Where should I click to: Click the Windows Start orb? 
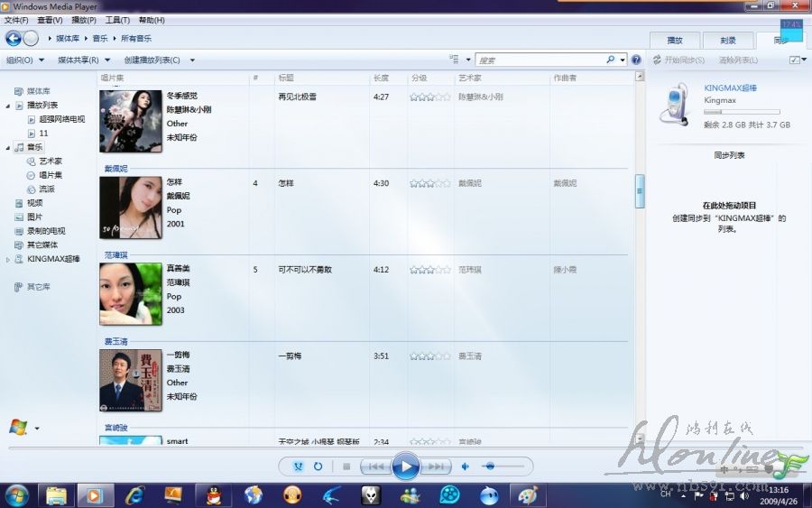point(16,494)
